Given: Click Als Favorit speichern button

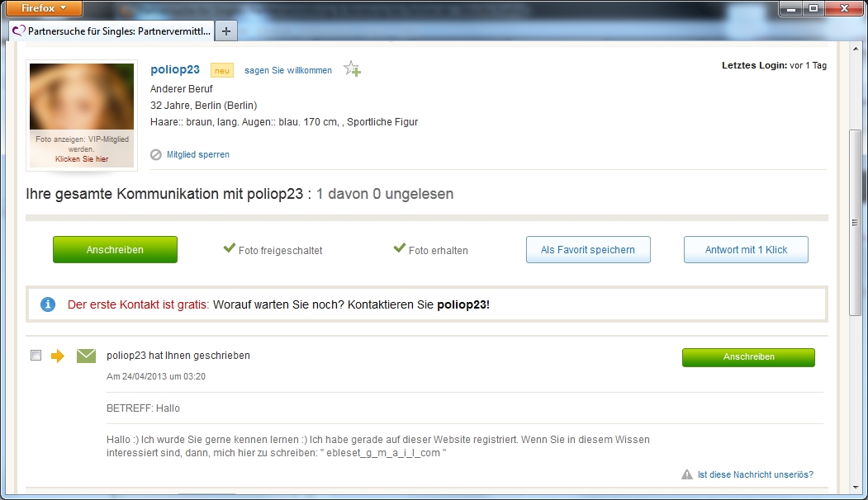Looking at the screenshot, I should coord(588,250).
